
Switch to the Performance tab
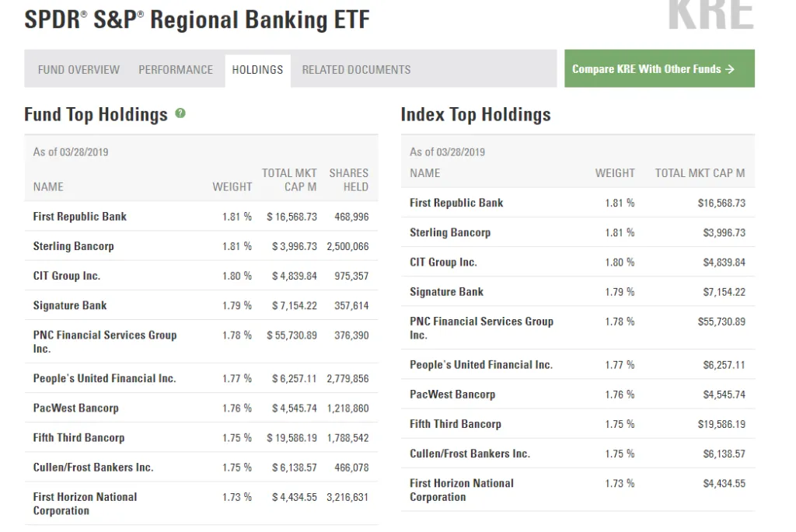click(x=176, y=70)
